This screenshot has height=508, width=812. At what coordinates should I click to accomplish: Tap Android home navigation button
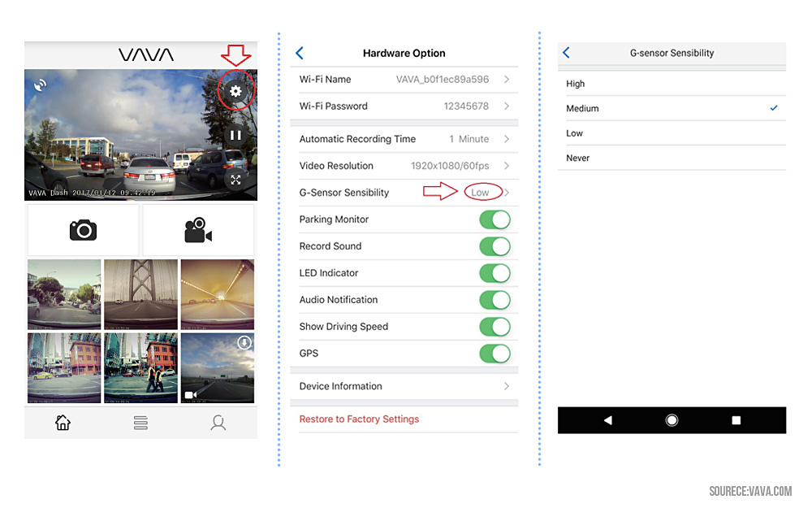(x=672, y=420)
